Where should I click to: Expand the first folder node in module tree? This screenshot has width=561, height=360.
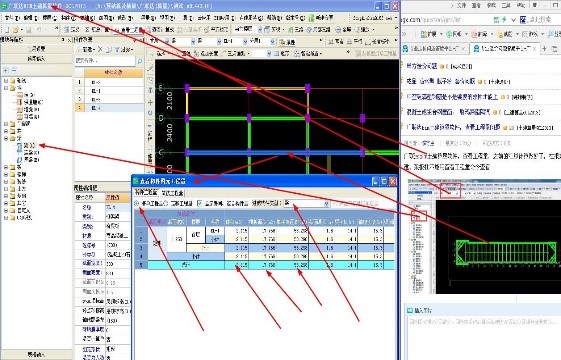tap(6, 81)
